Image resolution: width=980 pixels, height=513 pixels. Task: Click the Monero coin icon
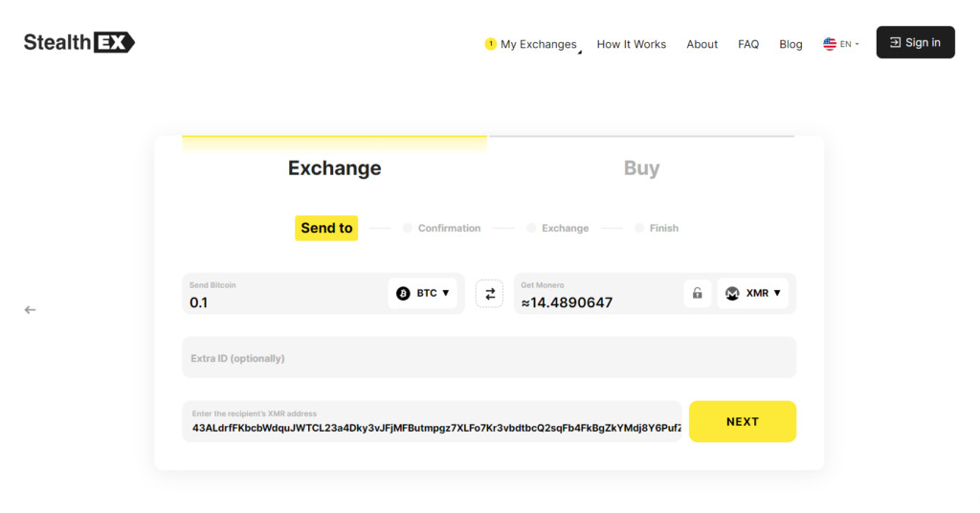(732, 293)
